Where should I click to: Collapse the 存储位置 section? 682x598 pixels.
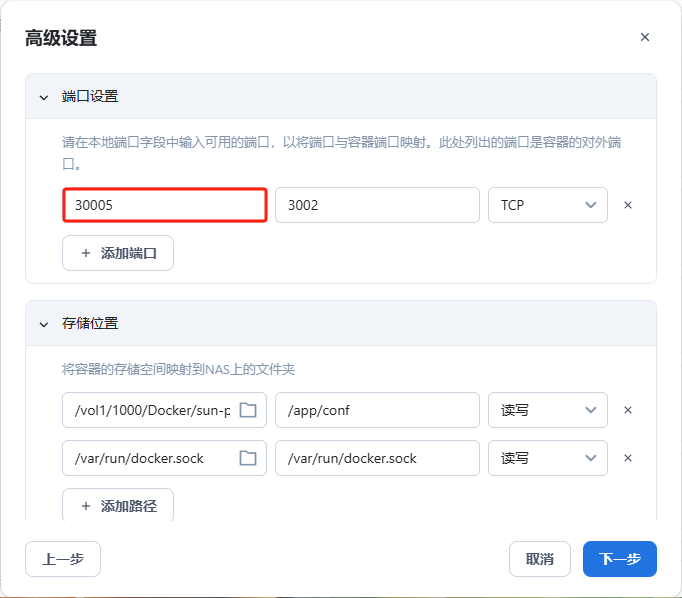44,324
